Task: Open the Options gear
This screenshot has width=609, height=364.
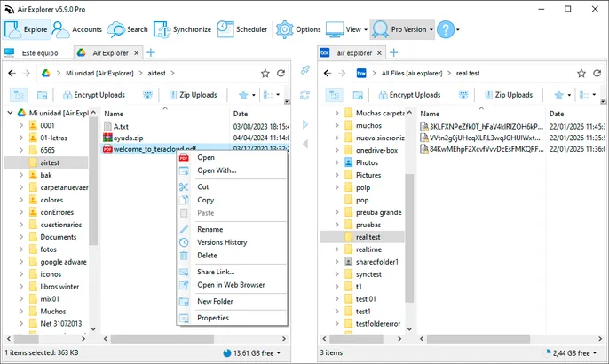Action: click(x=298, y=29)
